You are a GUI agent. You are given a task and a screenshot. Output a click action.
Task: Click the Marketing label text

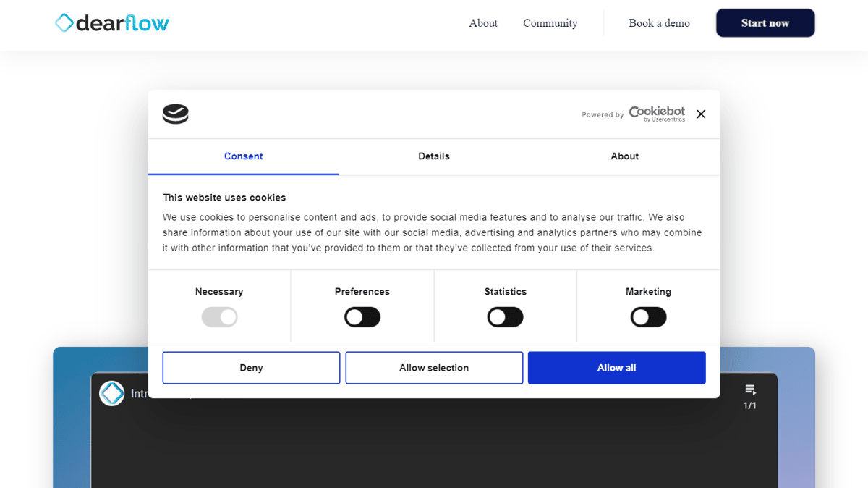pyautogui.click(x=649, y=292)
